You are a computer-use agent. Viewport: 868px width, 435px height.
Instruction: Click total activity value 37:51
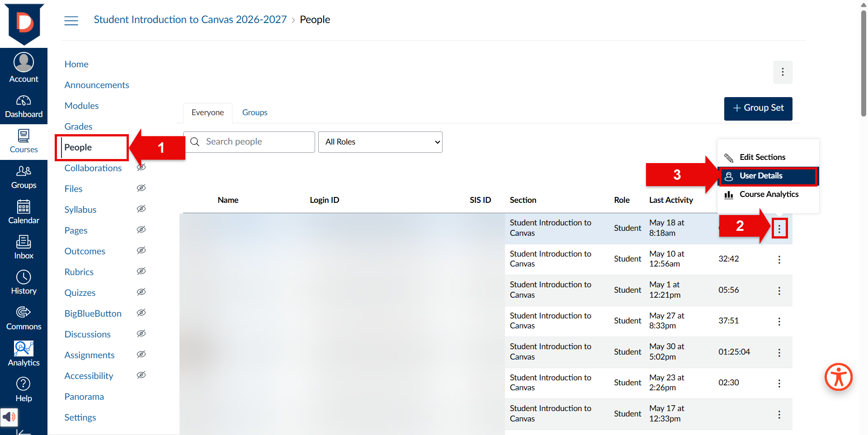pos(729,321)
